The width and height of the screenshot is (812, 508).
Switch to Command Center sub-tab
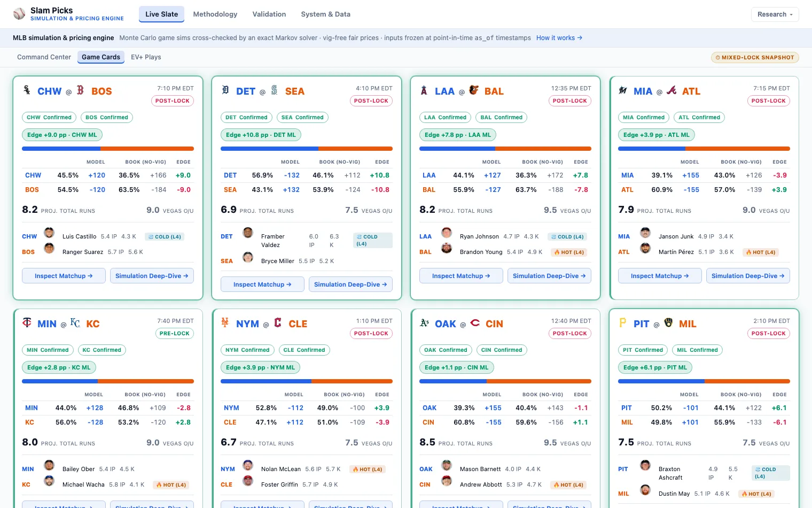click(x=44, y=57)
